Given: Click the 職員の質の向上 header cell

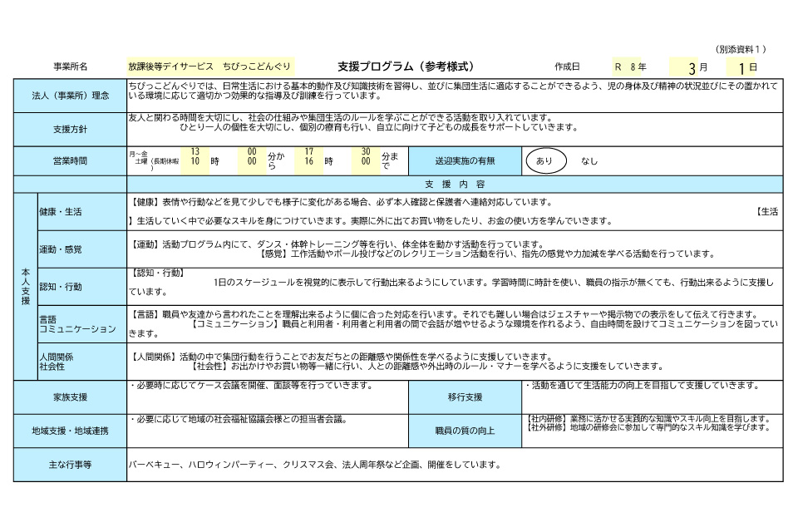Looking at the screenshot, I should pos(465,431).
